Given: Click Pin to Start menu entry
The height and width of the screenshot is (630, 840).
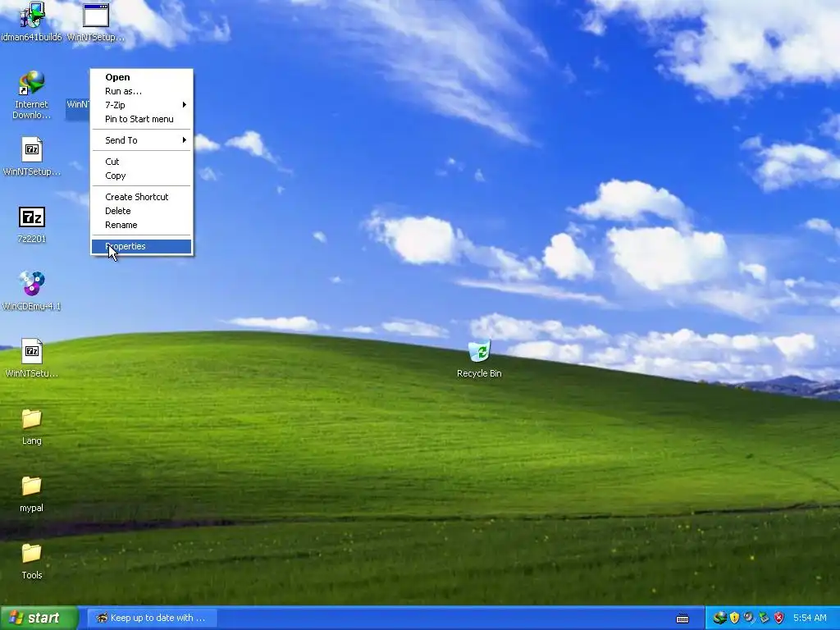Looking at the screenshot, I should pos(141,119).
